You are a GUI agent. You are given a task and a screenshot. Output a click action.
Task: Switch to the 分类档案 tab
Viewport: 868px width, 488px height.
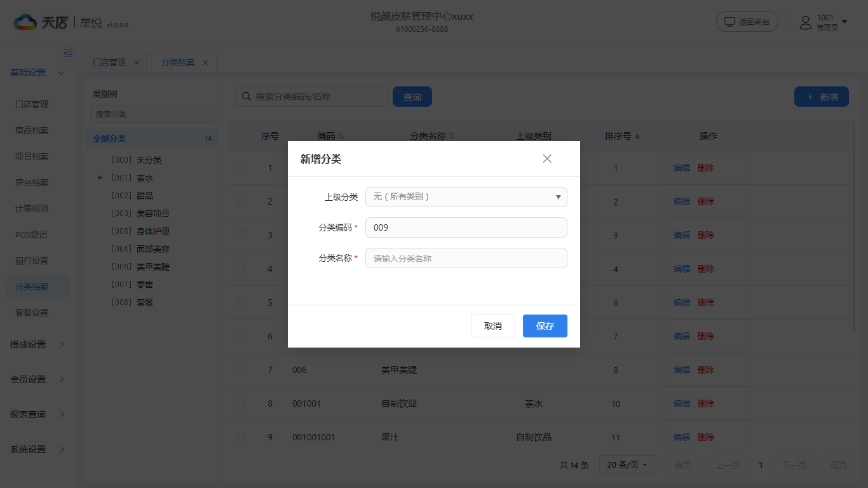(x=178, y=62)
